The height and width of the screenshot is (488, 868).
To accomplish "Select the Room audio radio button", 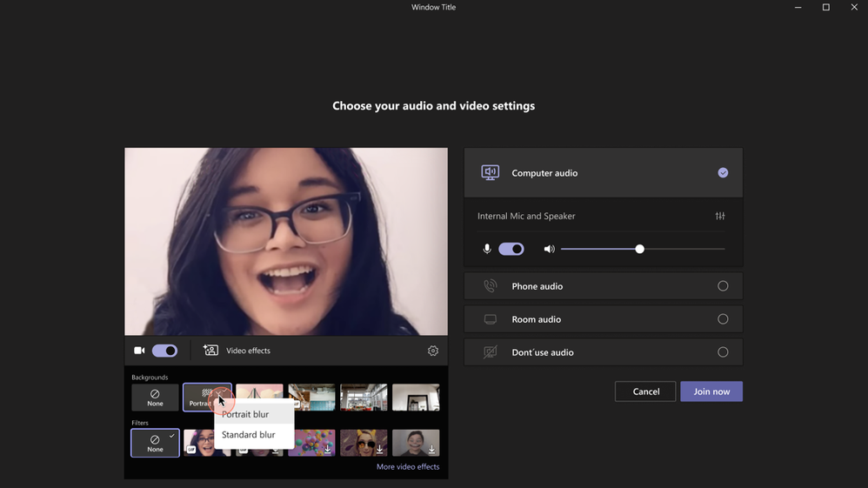I will (723, 319).
